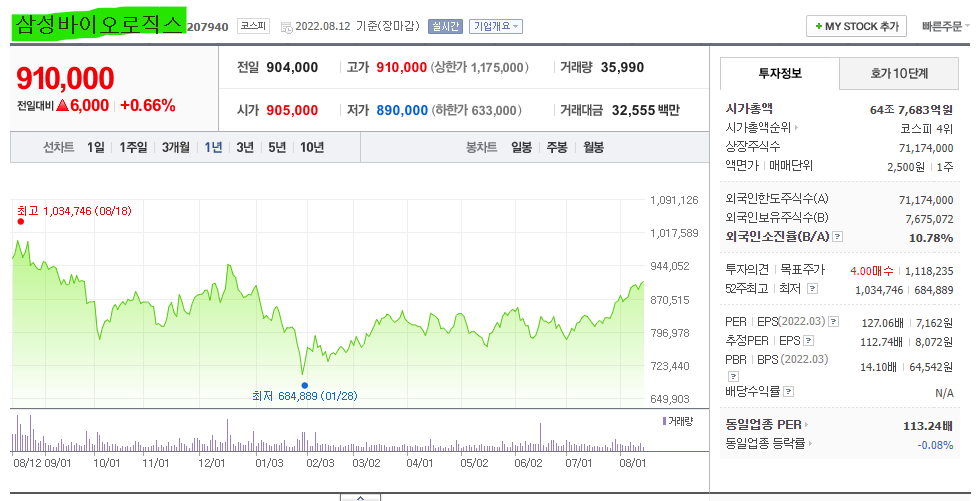The width and height of the screenshot is (980, 501).
Task: Select the 3년 line chart period
Action: click(245, 147)
